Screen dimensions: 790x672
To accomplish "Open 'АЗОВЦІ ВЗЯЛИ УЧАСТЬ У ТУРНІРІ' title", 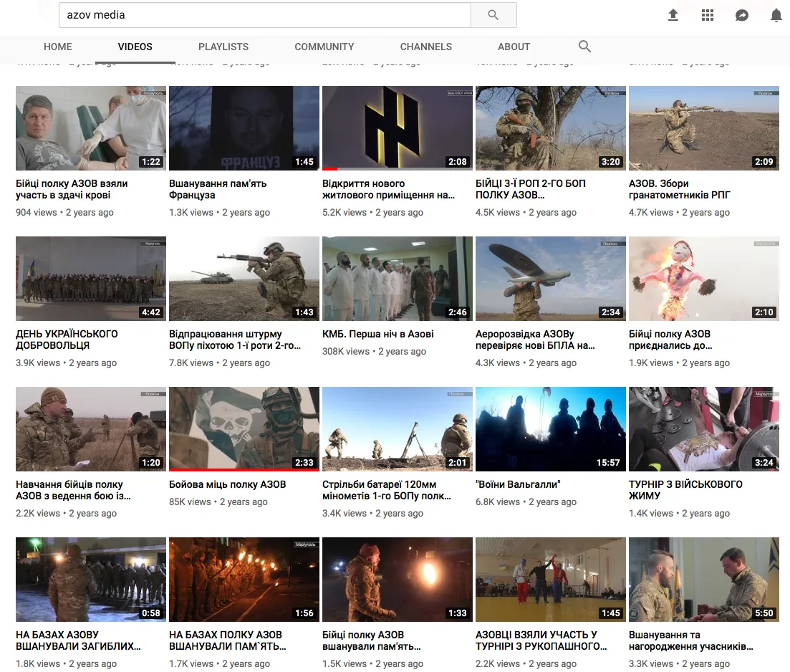I will (x=541, y=640).
